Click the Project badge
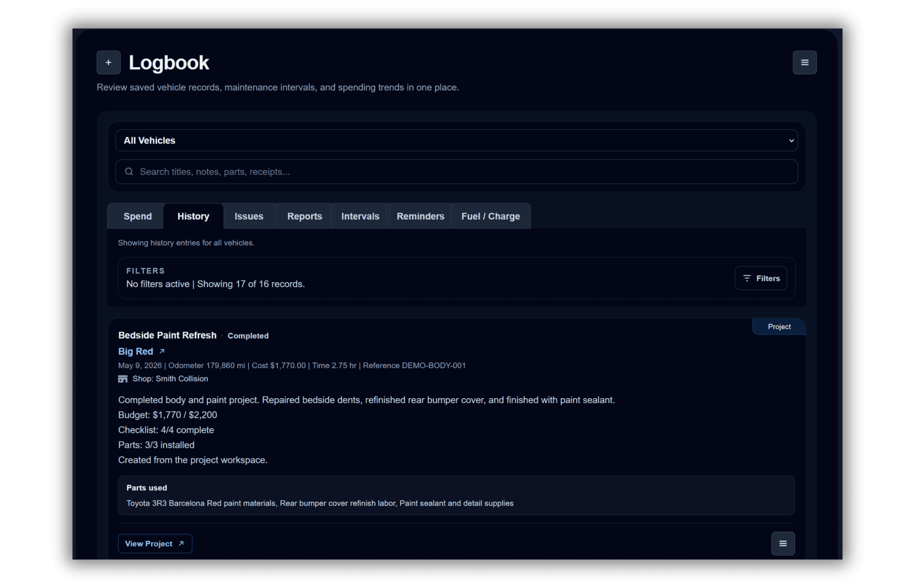Viewport: 915px width, 588px height. (779, 327)
